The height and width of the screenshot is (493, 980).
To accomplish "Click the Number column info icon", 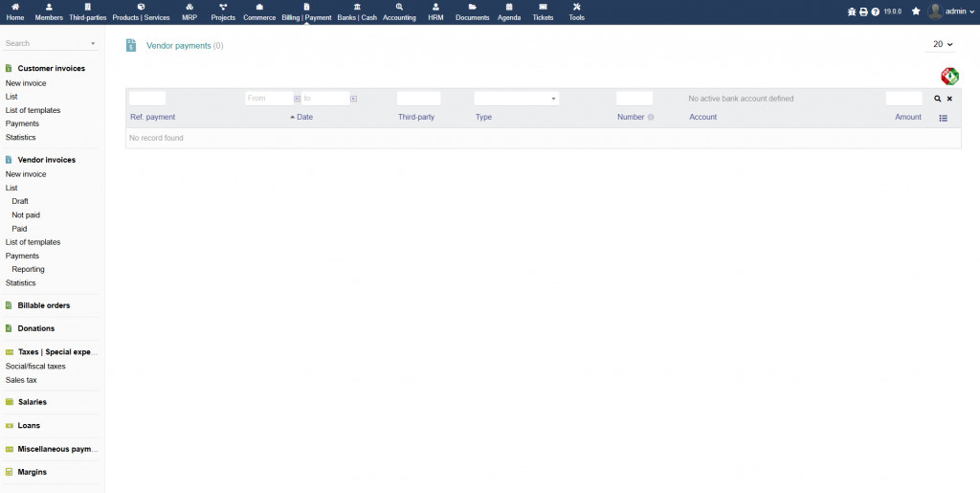I will click(651, 117).
